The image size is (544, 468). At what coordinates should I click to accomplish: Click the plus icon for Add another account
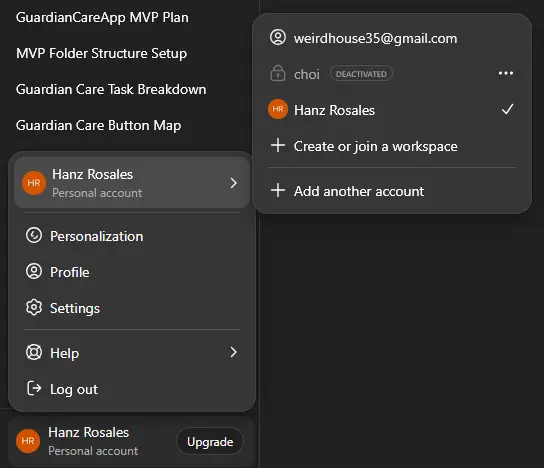278,190
